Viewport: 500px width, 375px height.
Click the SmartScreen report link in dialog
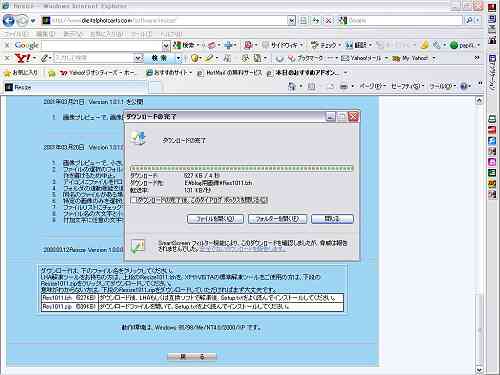[x=243, y=249]
